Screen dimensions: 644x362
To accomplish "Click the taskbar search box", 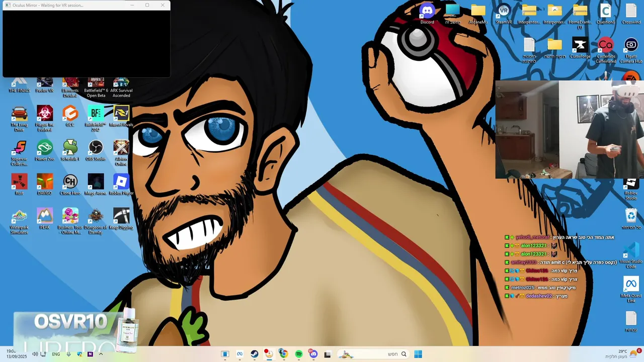I will (372, 354).
